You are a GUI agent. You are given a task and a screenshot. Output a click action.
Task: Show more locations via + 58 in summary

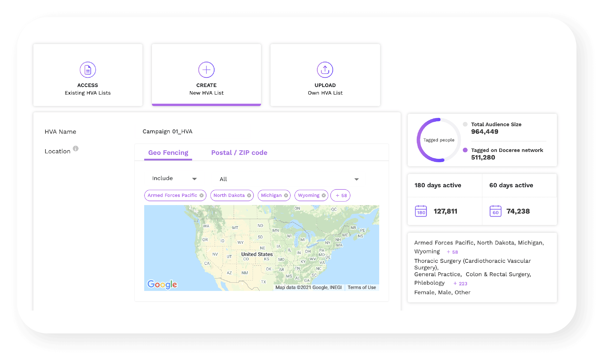[x=452, y=252]
